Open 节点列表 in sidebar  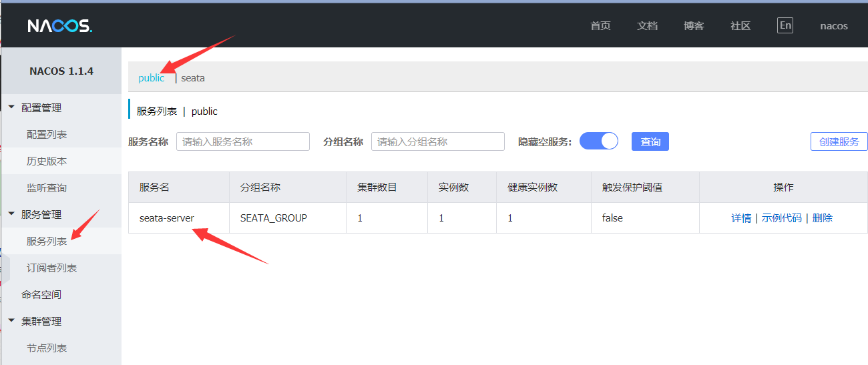point(47,348)
